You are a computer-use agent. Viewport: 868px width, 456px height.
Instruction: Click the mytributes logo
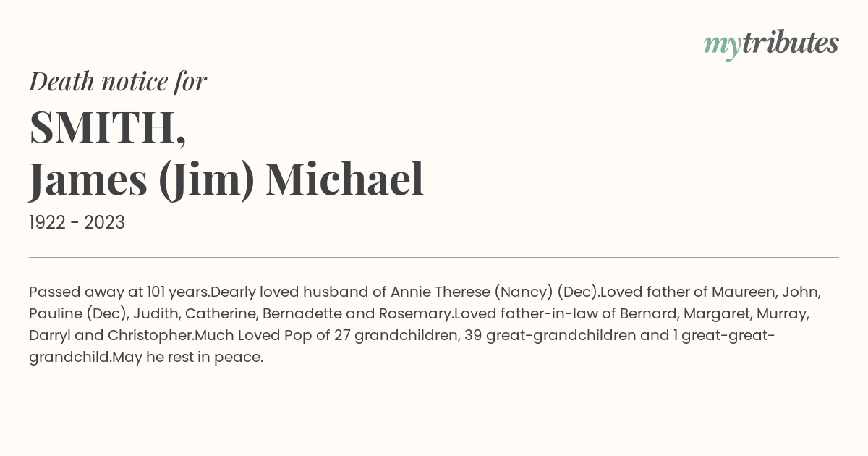click(771, 44)
